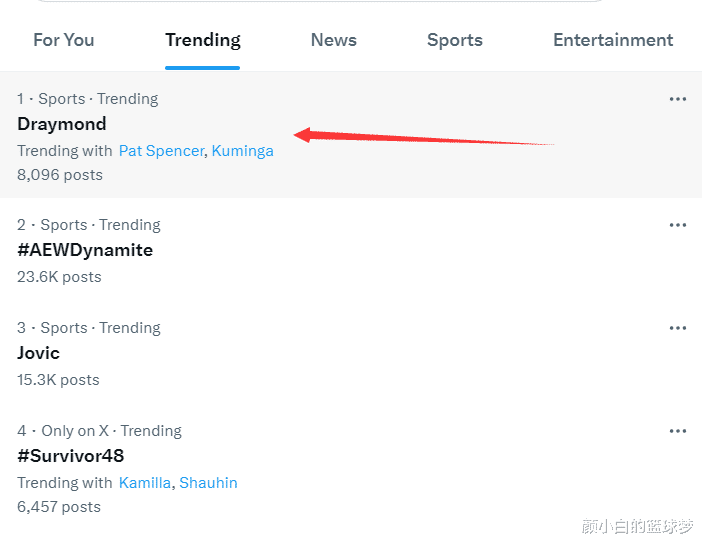Viewport: 702px width, 545px height.
Task: Open more options for Draymond trend
Action: pos(678,99)
